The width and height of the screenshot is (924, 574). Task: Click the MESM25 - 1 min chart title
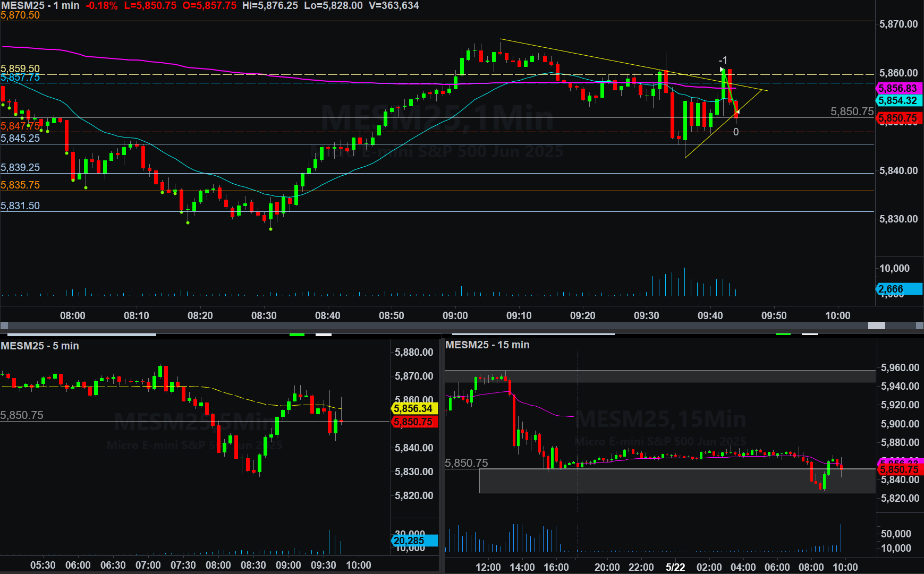(40, 5)
